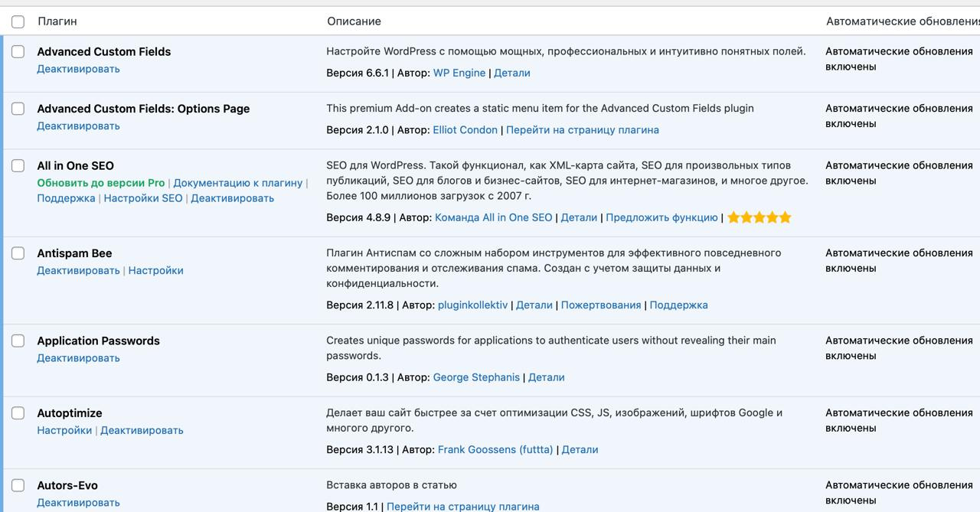
Task: Select the Advanced Custom Fields checkbox
Action: point(18,52)
